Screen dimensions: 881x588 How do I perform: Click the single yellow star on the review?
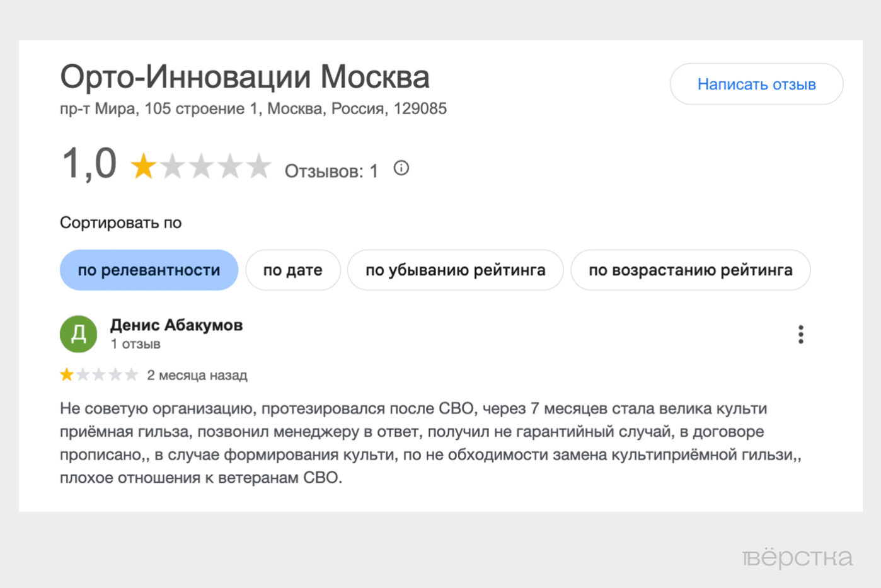pyautogui.click(x=67, y=374)
